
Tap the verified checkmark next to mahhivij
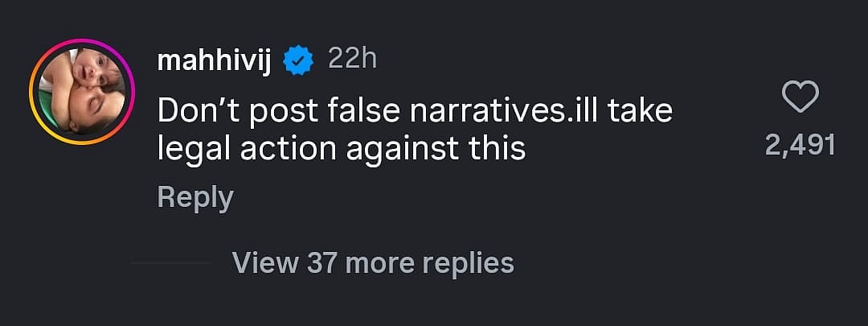(298, 60)
